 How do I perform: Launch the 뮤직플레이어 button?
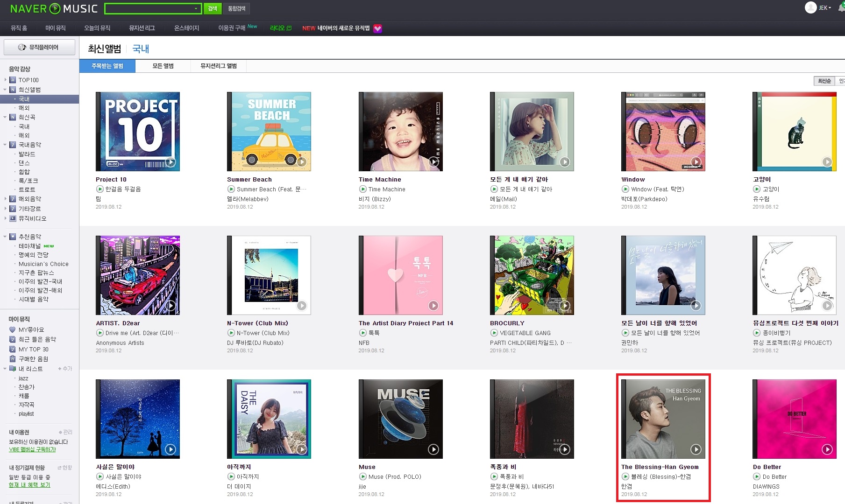coord(39,47)
